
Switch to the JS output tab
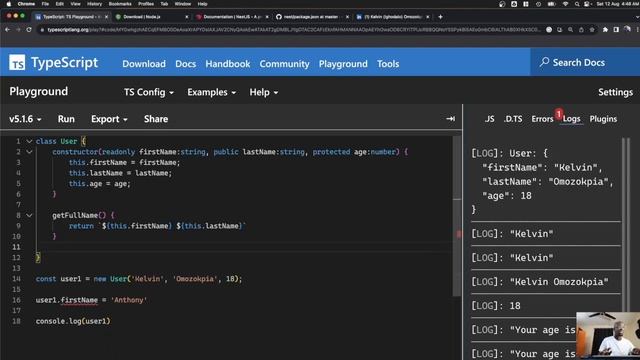click(489, 119)
